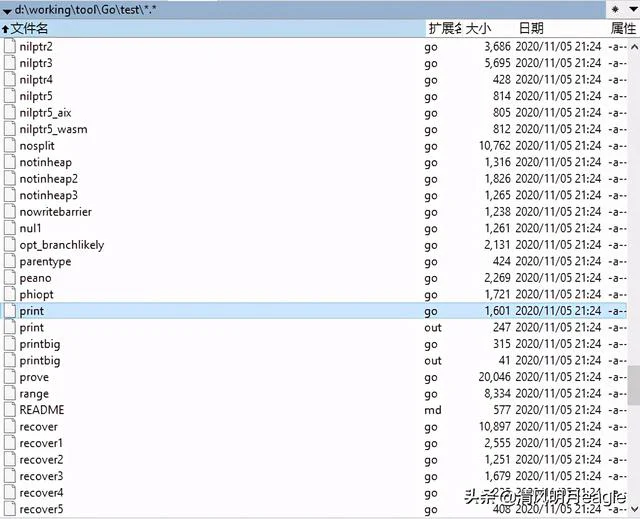Click the file icon beside nilptr2
Viewport: 640px width, 519px height.
(x=10, y=46)
